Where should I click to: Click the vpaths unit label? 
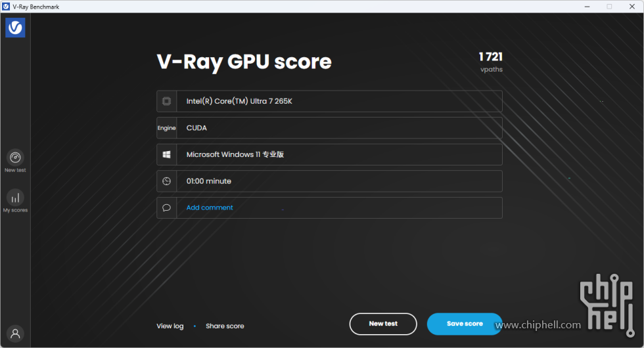point(492,70)
